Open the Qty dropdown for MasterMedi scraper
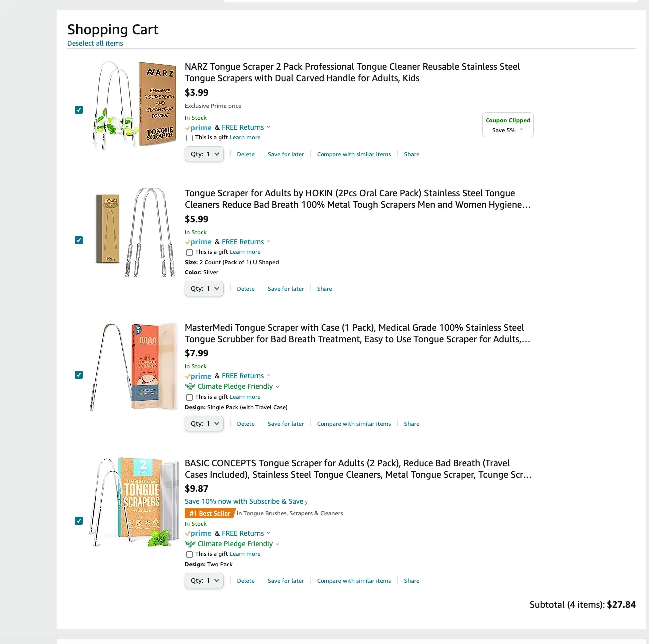 click(x=204, y=424)
